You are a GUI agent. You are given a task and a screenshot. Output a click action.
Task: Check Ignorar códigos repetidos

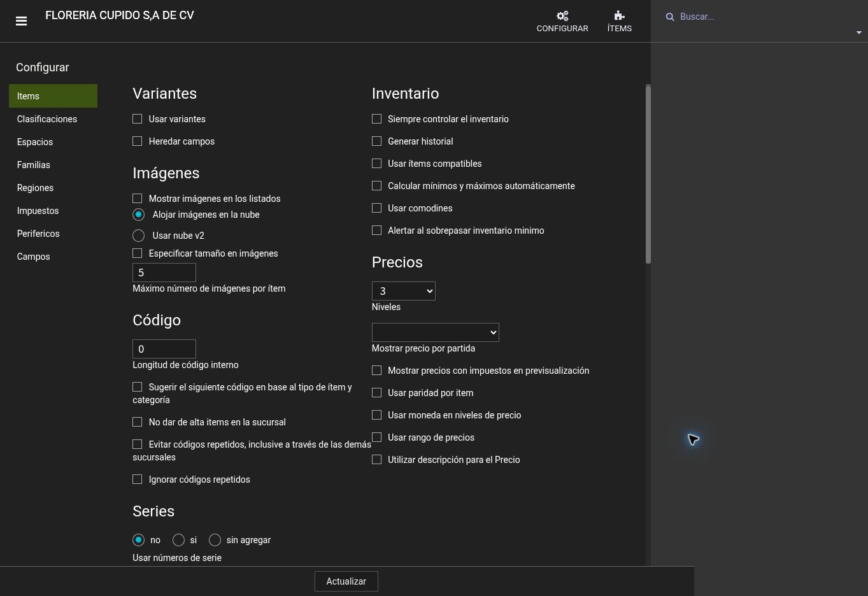tap(138, 479)
